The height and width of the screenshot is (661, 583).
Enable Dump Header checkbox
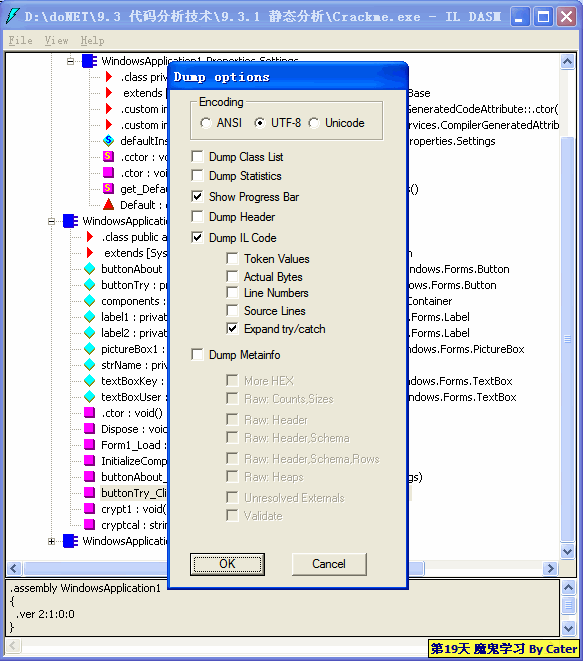[x=197, y=217]
